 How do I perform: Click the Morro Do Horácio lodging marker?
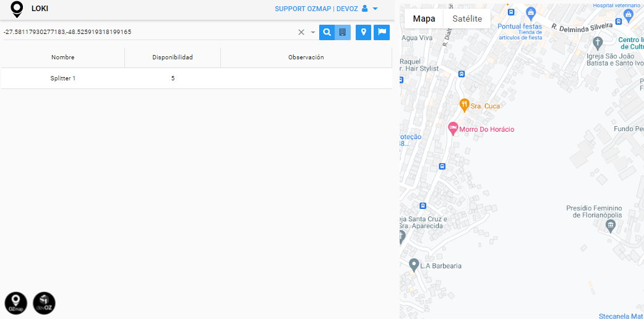[x=453, y=129]
